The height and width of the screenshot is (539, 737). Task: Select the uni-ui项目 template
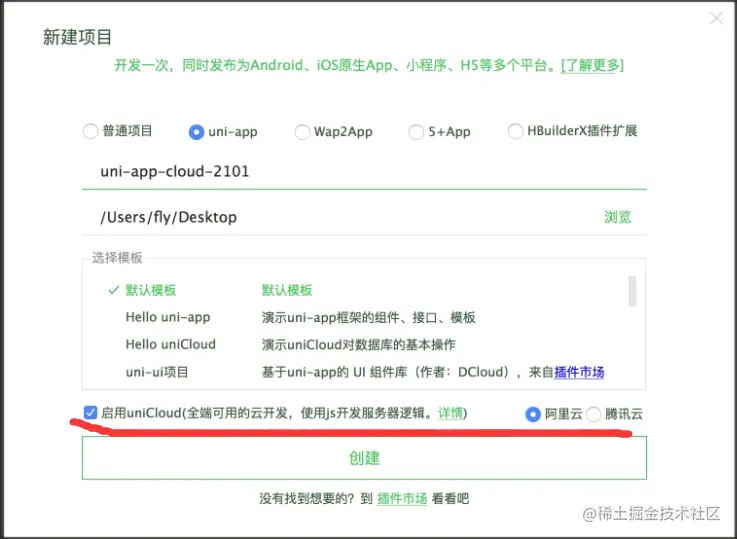(x=157, y=372)
